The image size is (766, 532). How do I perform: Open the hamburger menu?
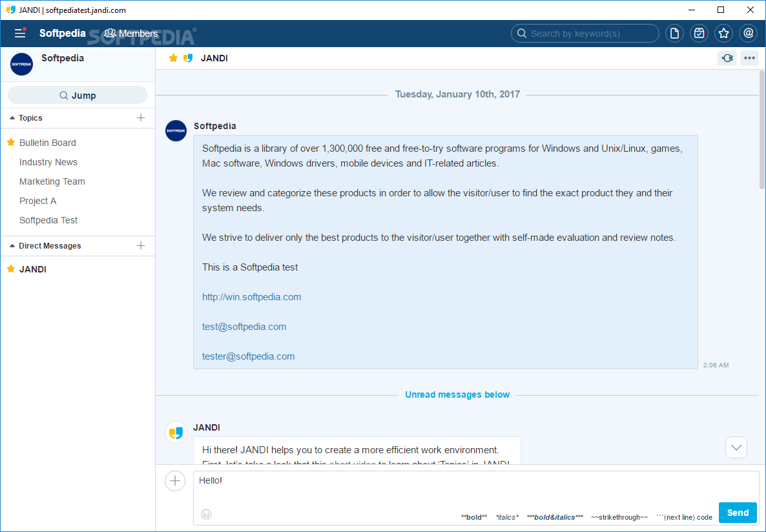pos(20,33)
